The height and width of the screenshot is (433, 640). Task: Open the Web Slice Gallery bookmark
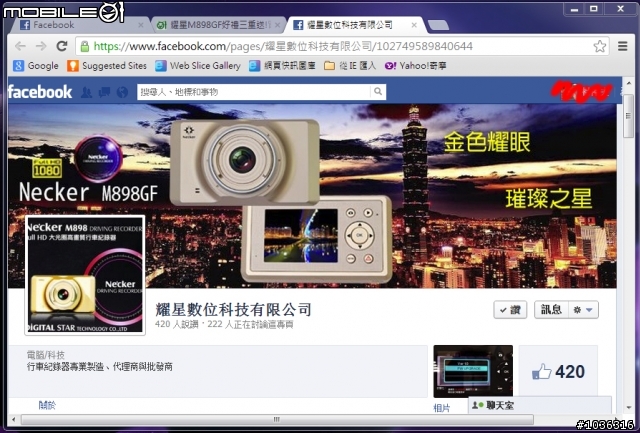(x=198, y=66)
